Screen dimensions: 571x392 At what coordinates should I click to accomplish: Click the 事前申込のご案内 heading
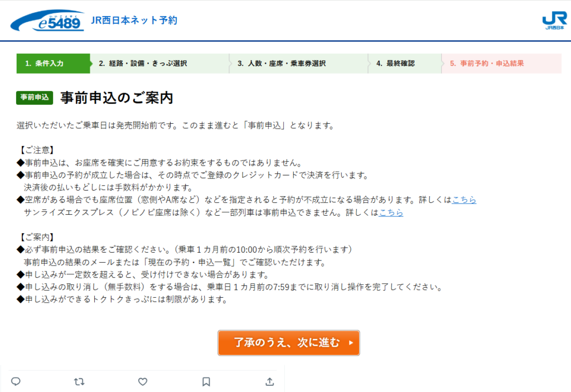(117, 98)
